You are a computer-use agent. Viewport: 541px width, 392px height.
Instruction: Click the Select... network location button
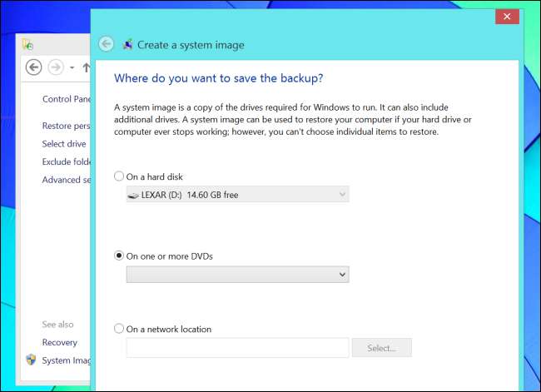381,348
